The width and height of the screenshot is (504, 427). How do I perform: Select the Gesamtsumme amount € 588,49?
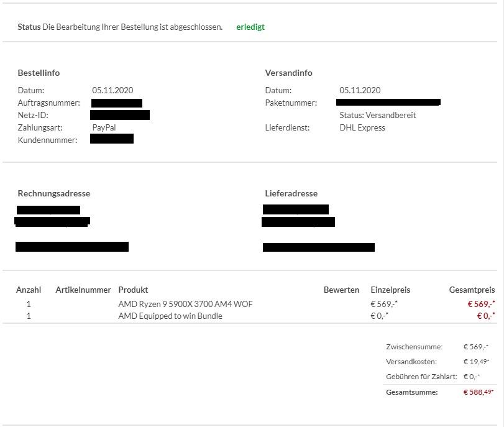tap(478, 392)
